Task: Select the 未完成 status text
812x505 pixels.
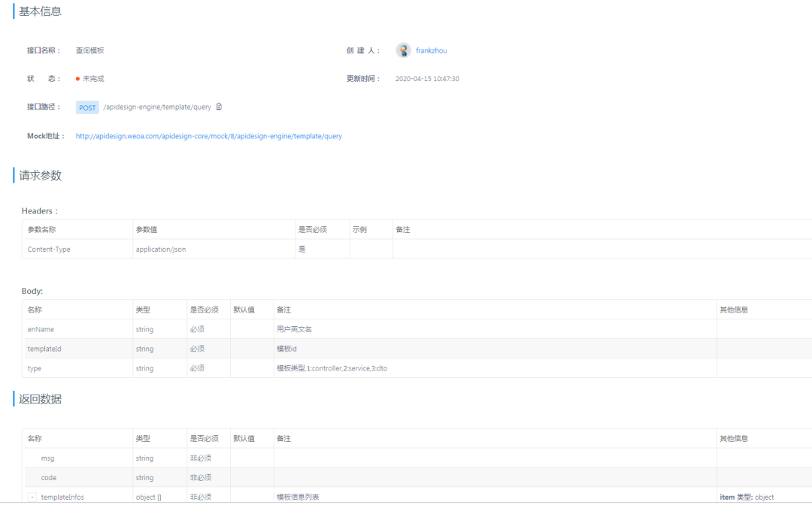Action: click(x=93, y=79)
